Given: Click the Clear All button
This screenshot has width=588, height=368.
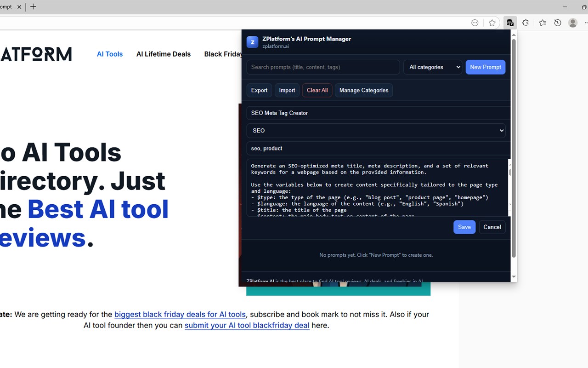Looking at the screenshot, I should [317, 90].
